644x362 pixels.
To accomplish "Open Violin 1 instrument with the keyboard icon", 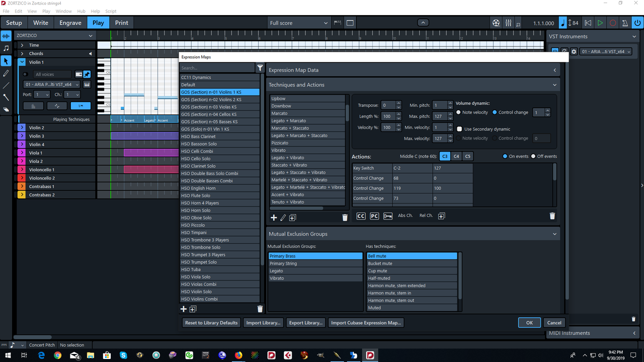I will coord(87,85).
